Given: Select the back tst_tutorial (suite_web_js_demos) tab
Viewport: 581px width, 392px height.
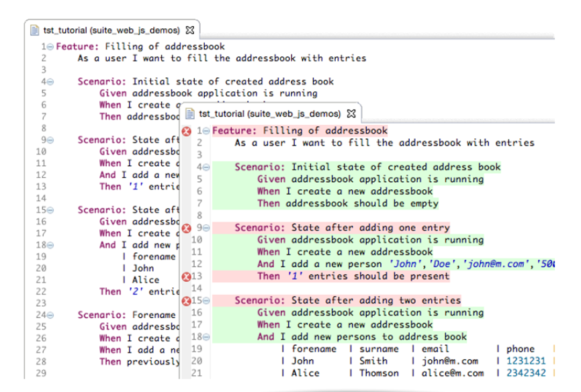Looking at the screenshot, I should point(111,30).
